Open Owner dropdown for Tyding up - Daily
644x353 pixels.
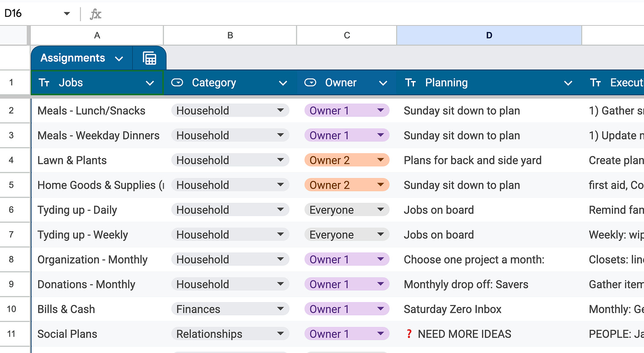(380, 209)
